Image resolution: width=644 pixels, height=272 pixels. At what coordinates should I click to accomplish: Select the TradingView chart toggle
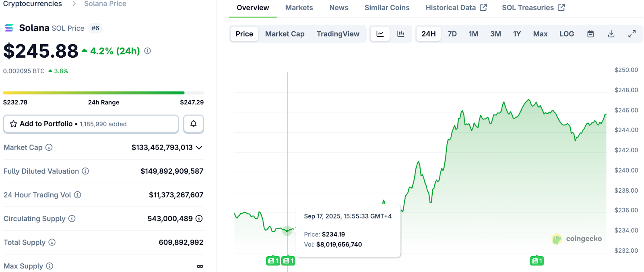point(338,34)
